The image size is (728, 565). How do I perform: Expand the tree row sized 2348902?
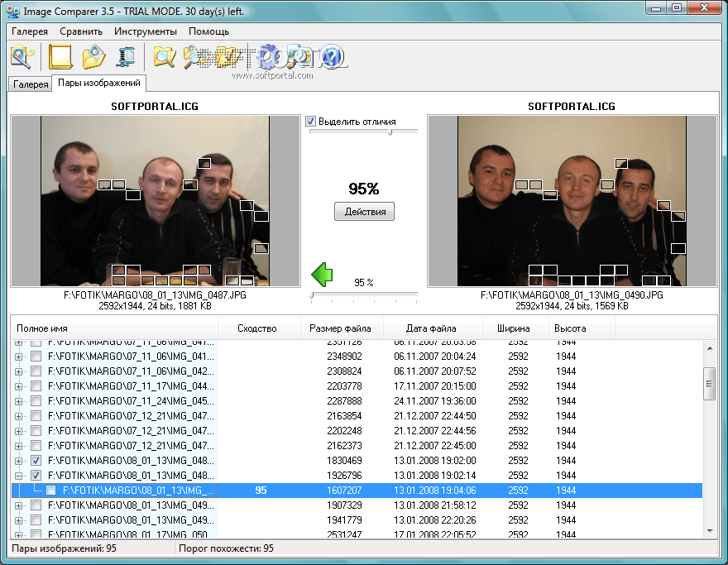(18, 357)
